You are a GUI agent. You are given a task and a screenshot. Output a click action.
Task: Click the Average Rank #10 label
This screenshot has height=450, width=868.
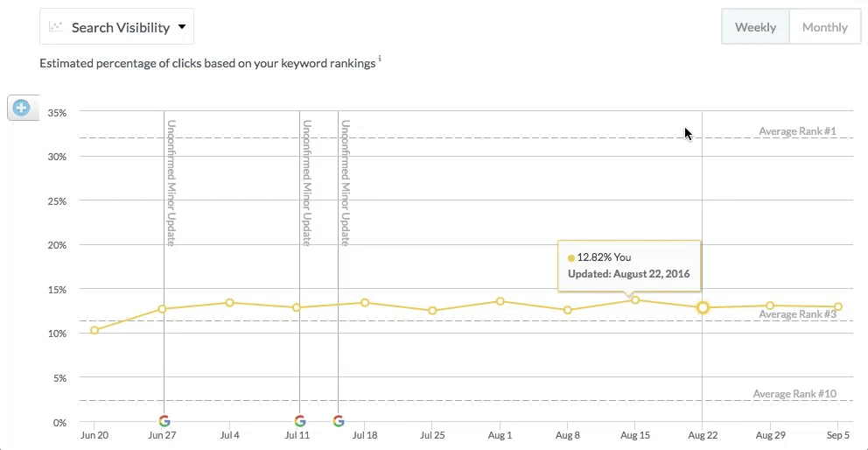794,394
